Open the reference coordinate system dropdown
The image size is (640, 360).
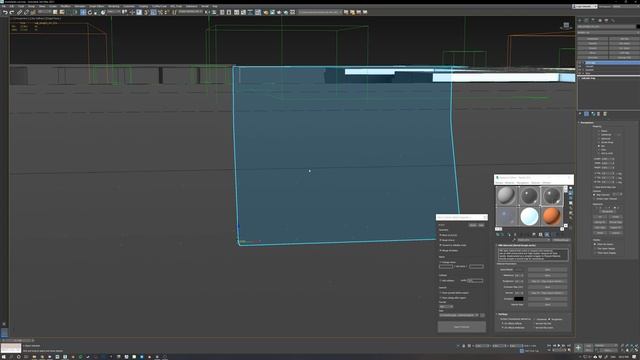[113, 12]
